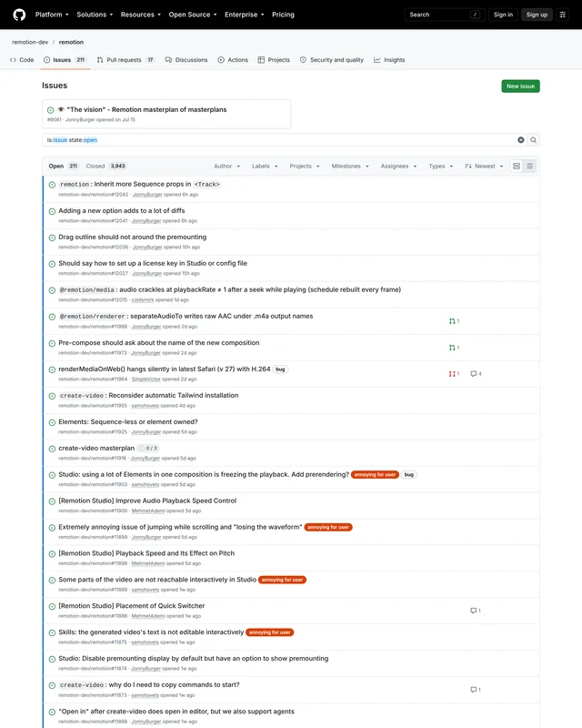Open comments icon on copy commands issue
The image size is (582, 728).
(x=476, y=690)
